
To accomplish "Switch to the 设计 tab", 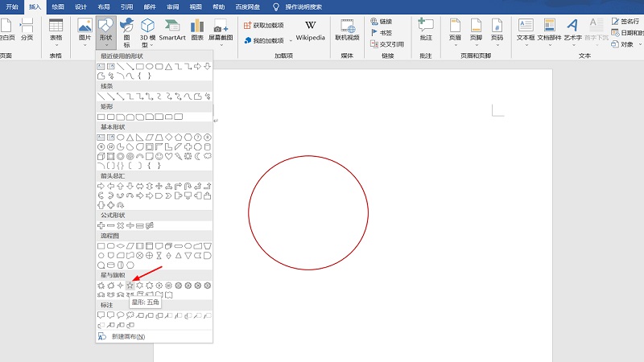I will tap(81, 6).
